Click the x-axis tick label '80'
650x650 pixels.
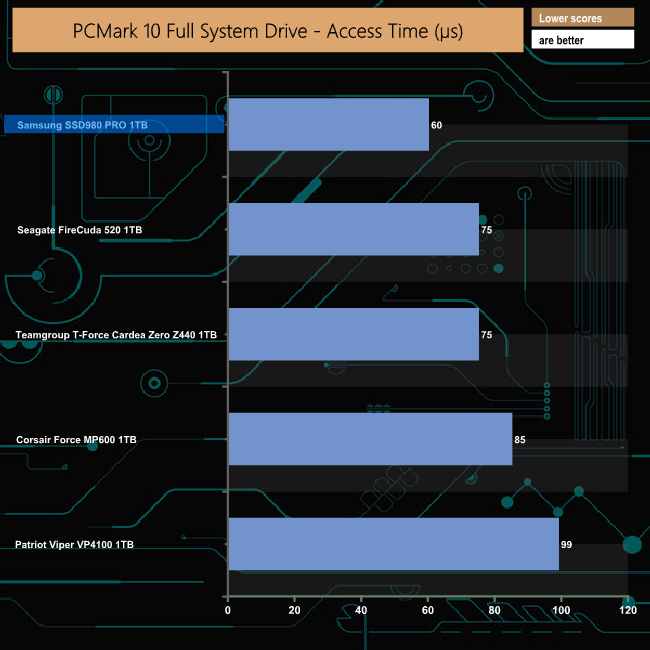495,611
